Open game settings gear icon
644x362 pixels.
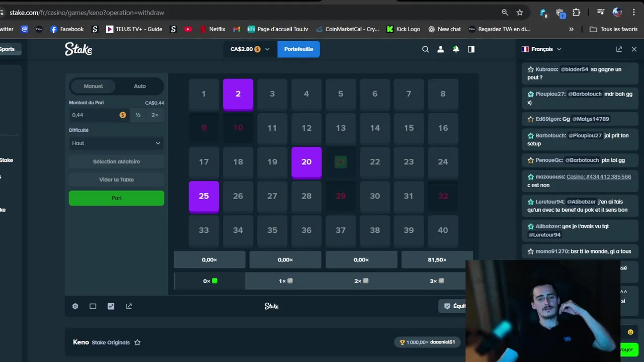click(x=75, y=306)
